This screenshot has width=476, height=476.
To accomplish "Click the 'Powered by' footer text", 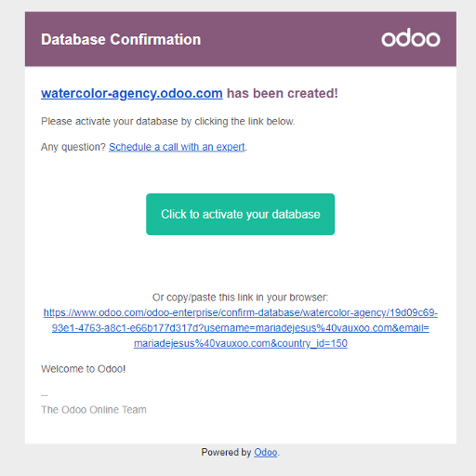I will pos(226,453).
